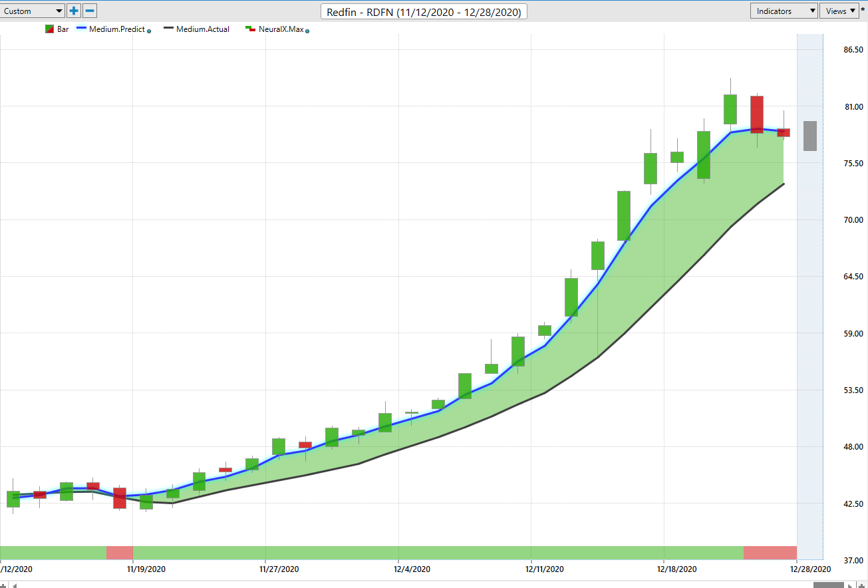Click the 12/4/2020 date axis label
This screenshot has width=868, height=588.
[412, 569]
